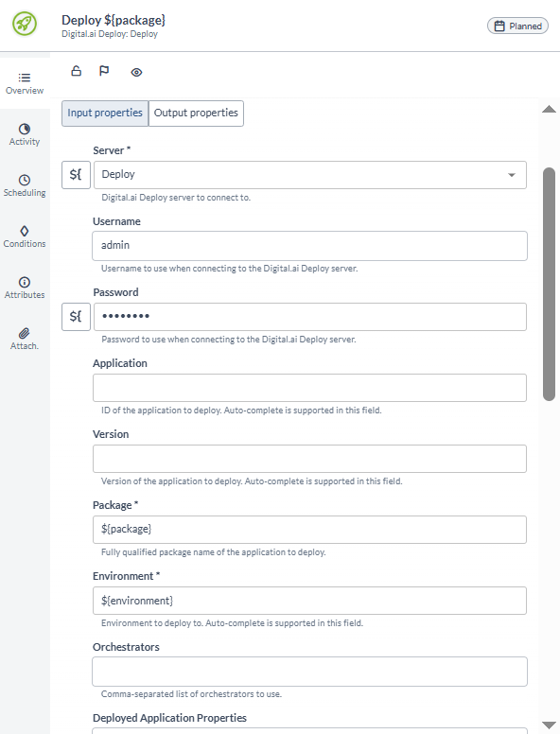
Task: Click the Package field containing ${package}
Action: pos(309,530)
